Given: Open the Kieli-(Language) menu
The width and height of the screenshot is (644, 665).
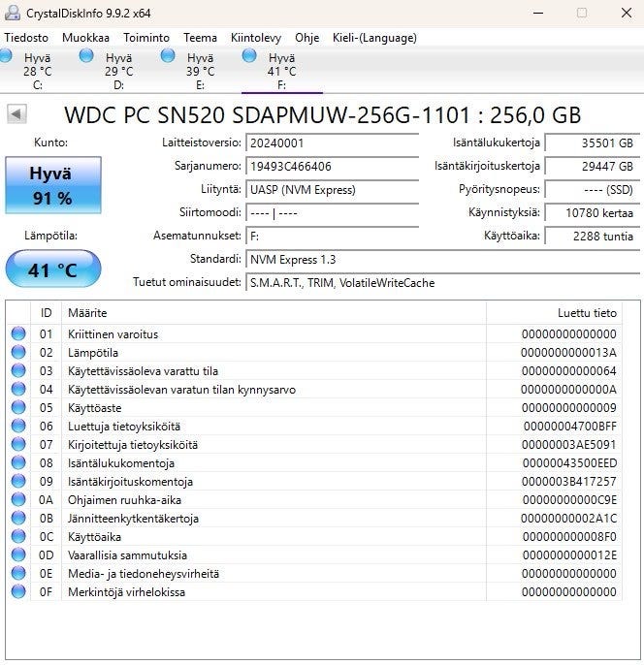Looking at the screenshot, I should 374,38.
